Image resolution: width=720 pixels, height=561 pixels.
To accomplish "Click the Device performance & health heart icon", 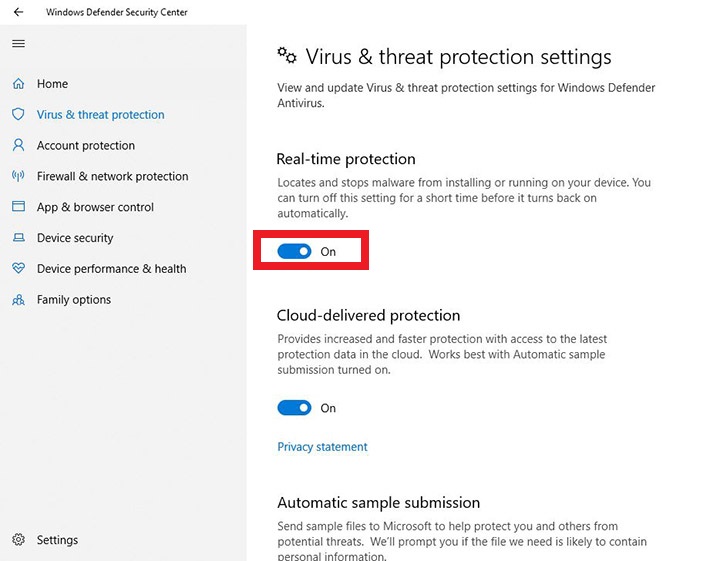I will pos(18,269).
